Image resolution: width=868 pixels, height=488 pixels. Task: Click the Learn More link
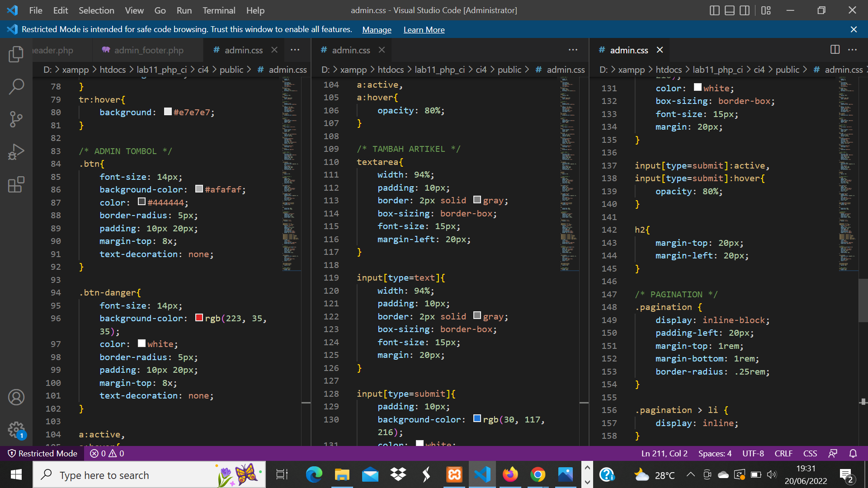click(424, 29)
